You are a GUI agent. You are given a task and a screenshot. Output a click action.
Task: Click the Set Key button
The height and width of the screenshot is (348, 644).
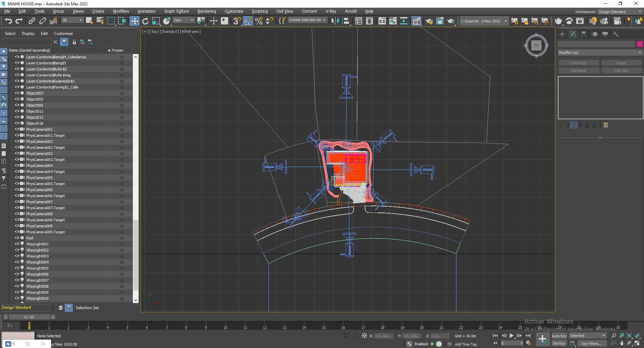[x=559, y=343]
